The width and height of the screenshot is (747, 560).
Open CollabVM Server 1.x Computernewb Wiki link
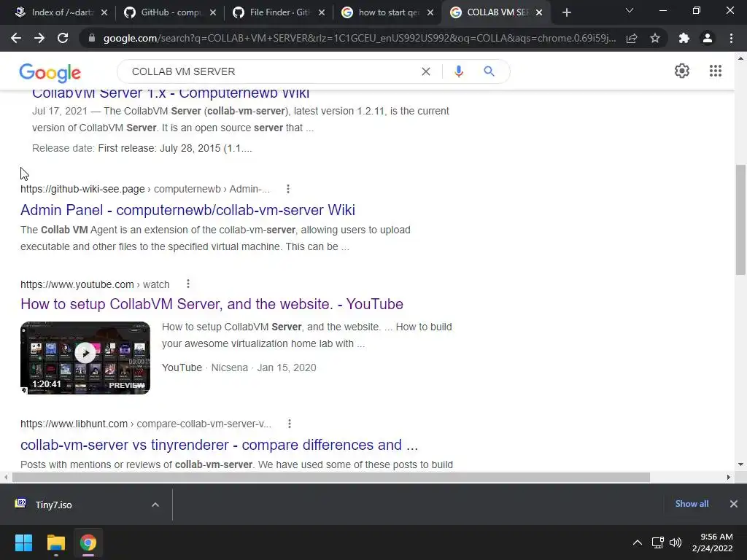(x=171, y=93)
